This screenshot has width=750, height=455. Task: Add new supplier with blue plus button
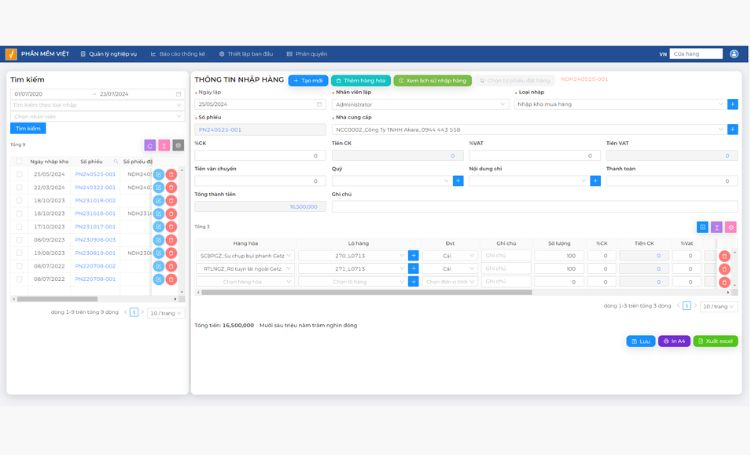click(x=732, y=130)
